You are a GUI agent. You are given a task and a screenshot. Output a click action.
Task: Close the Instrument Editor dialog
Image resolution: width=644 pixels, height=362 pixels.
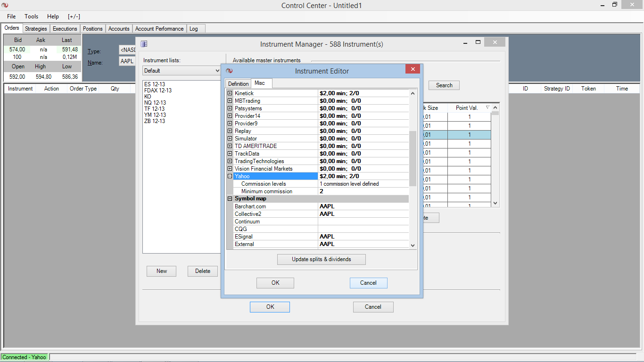[412, 70]
